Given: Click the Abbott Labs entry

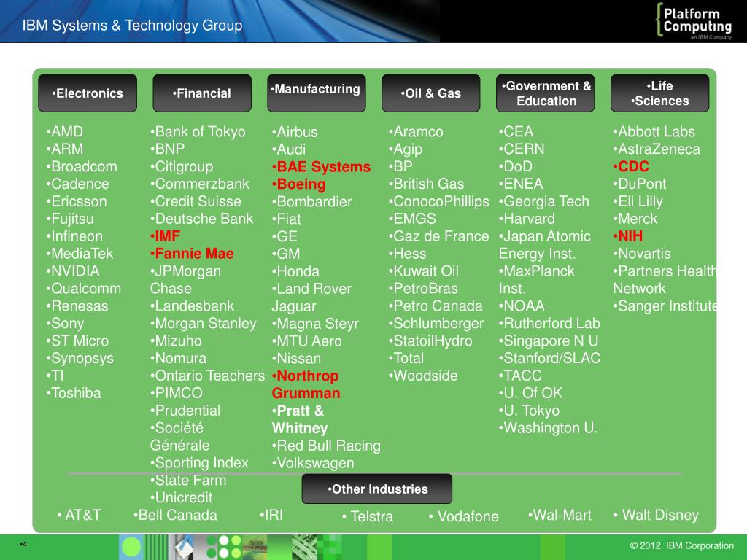Looking at the screenshot, I should pos(654,131).
